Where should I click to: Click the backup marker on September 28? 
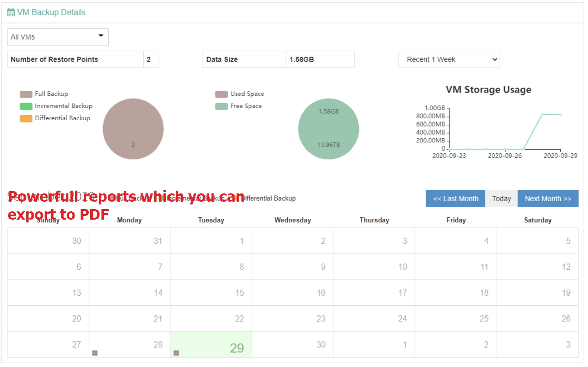tap(176, 353)
